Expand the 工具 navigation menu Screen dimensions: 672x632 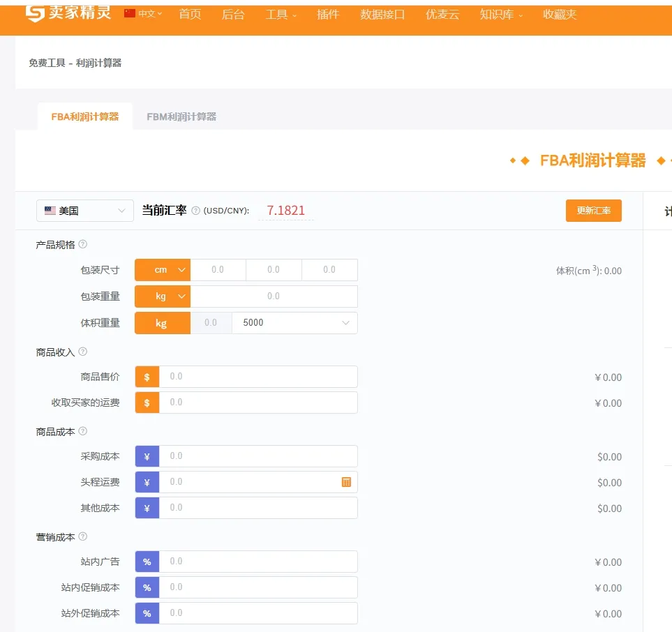(281, 15)
